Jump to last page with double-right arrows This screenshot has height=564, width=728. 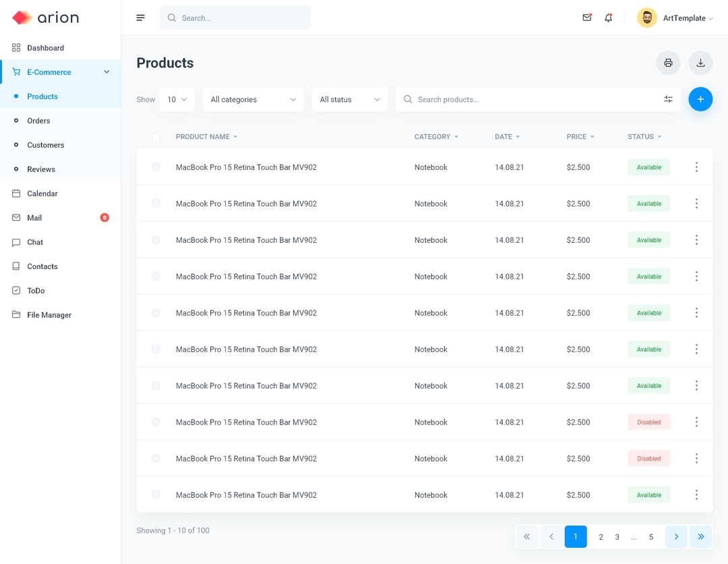tap(700, 536)
